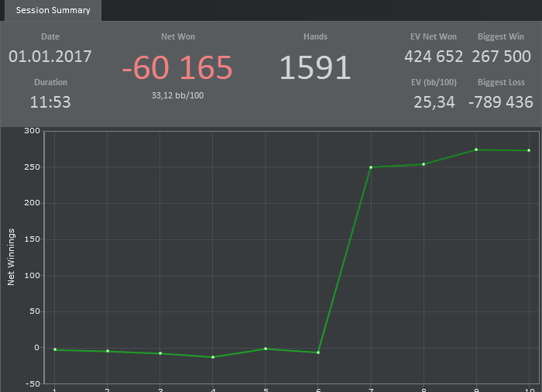Click the Biggest Loss label
Viewport: 542px width, 392px height.
501,82
